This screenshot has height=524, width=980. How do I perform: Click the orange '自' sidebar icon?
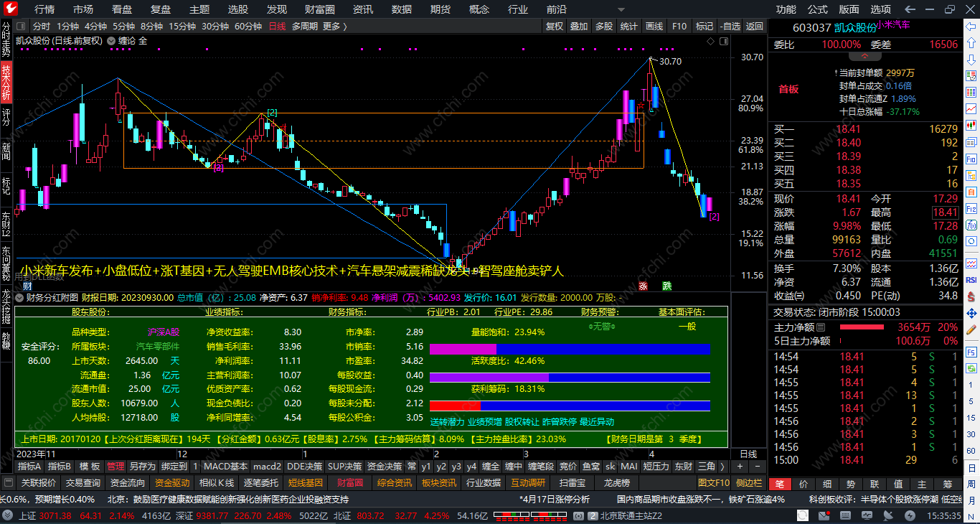tap(971, 192)
